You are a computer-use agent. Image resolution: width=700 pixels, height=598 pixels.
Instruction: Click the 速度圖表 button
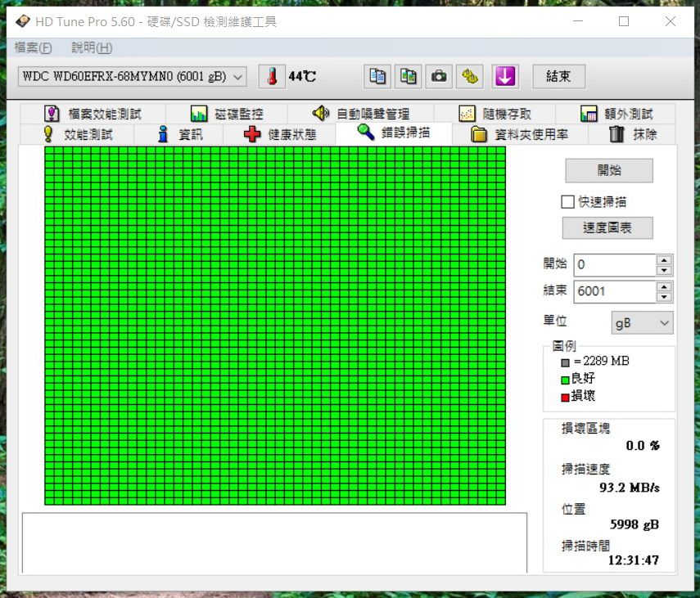(x=607, y=228)
